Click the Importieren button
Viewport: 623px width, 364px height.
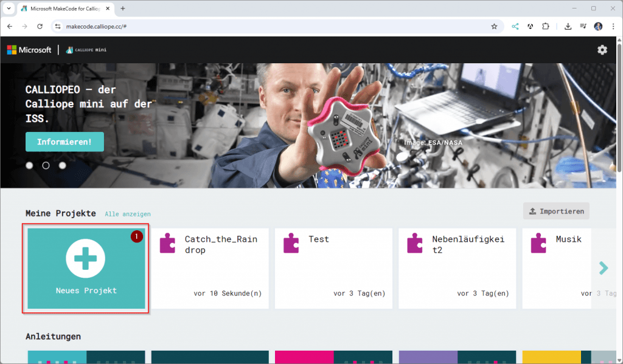click(555, 211)
